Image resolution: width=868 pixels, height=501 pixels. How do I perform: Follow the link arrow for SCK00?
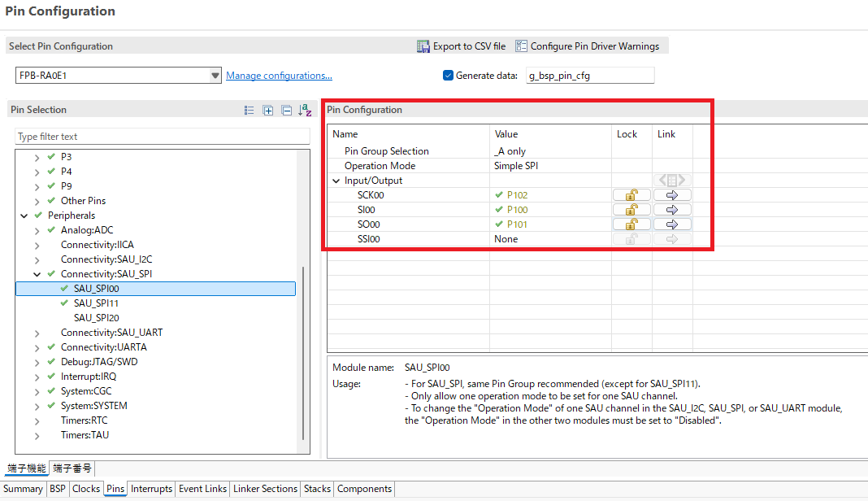click(672, 195)
